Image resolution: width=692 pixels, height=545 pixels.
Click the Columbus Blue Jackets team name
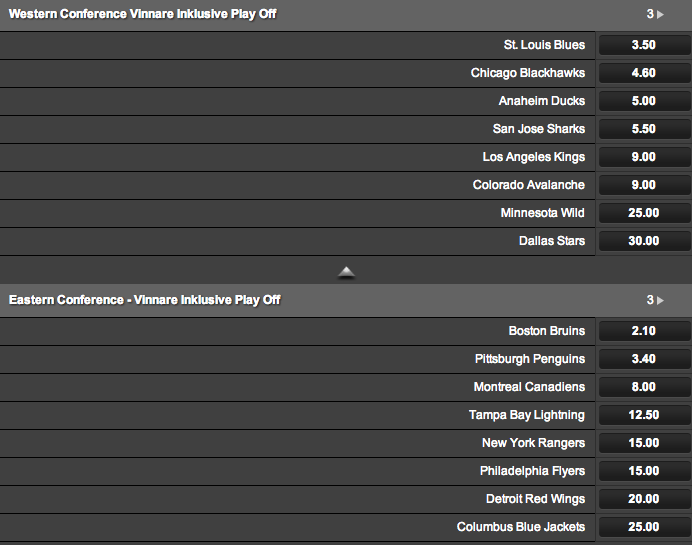(521, 527)
